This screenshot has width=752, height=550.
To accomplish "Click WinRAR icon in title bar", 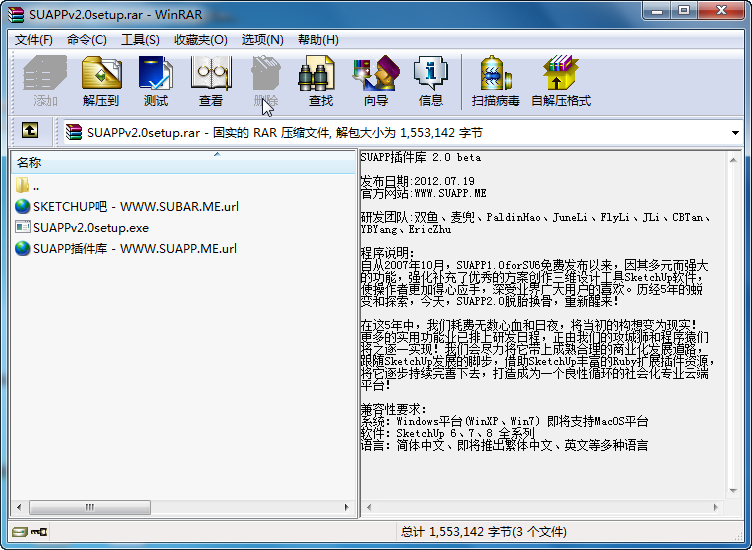I will (16, 14).
